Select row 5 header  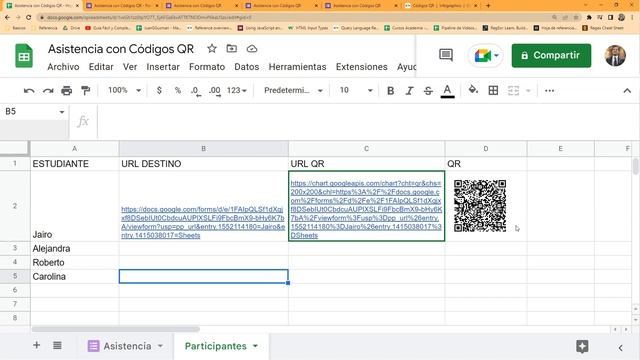pyautogui.click(x=15, y=276)
